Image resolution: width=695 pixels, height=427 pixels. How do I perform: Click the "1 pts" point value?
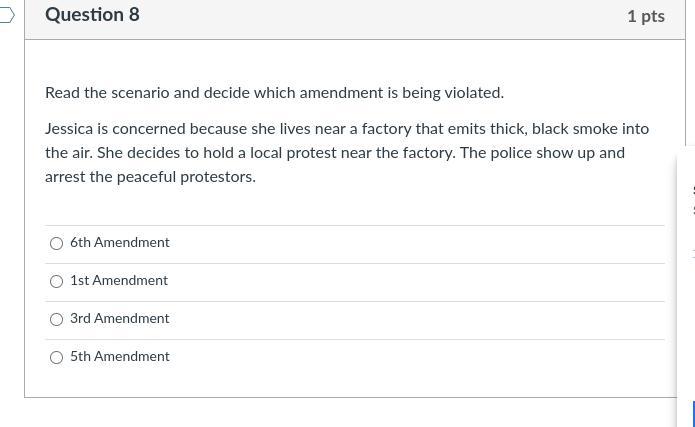click(x=645, y=16)
